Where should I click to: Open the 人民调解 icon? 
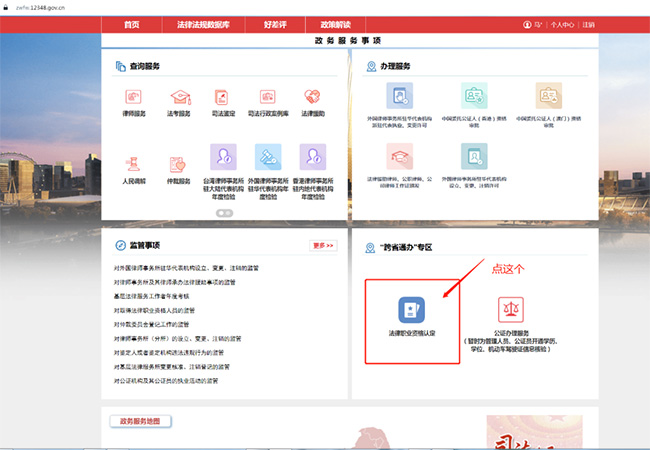pos(133,164)
